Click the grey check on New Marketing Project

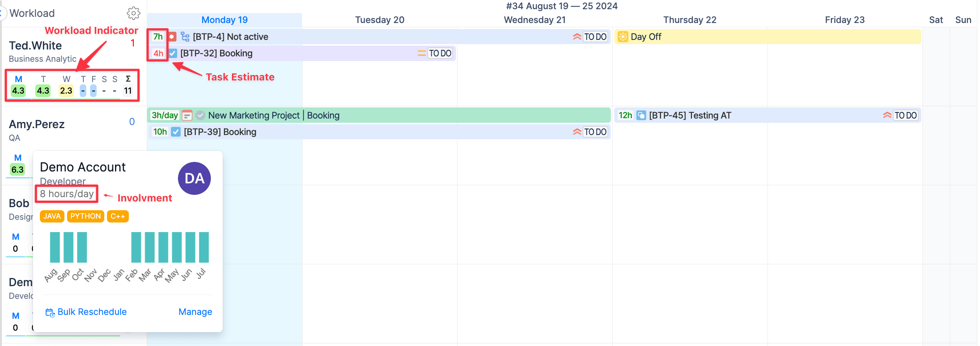(200, 115)
